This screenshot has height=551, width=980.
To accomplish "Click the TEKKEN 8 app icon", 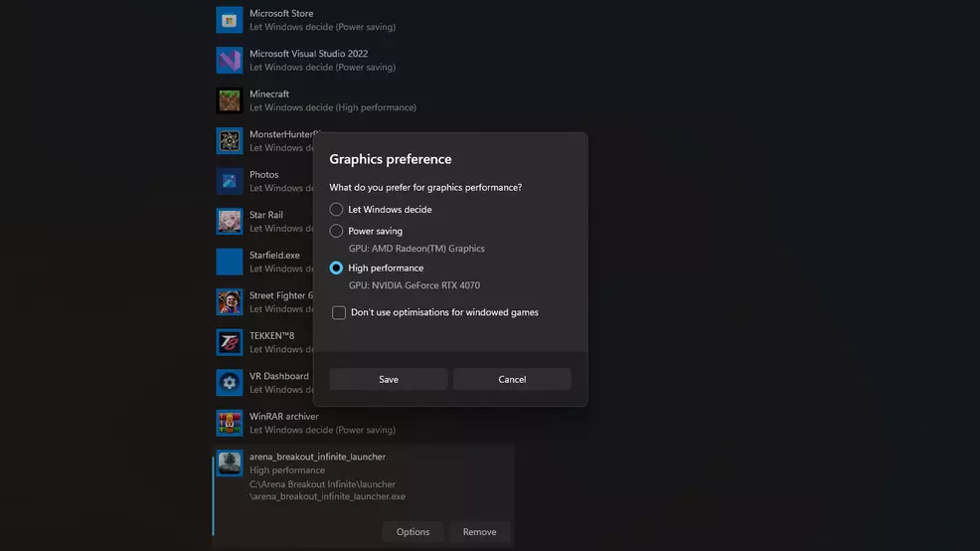I will click(x=230, y=342).
